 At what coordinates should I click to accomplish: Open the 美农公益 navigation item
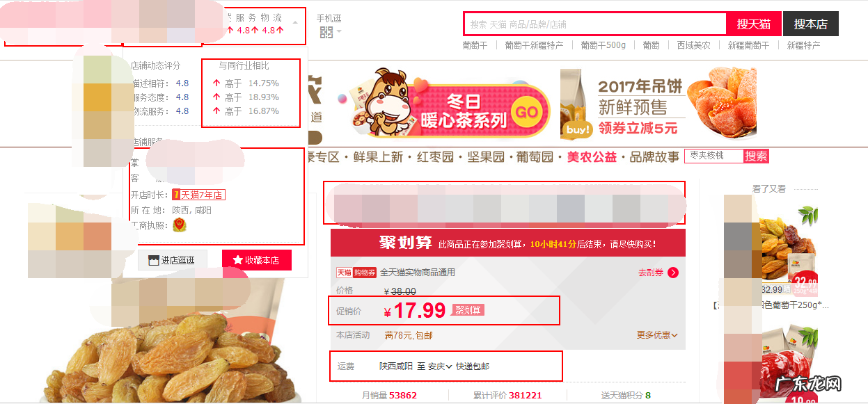click(592, 157)
